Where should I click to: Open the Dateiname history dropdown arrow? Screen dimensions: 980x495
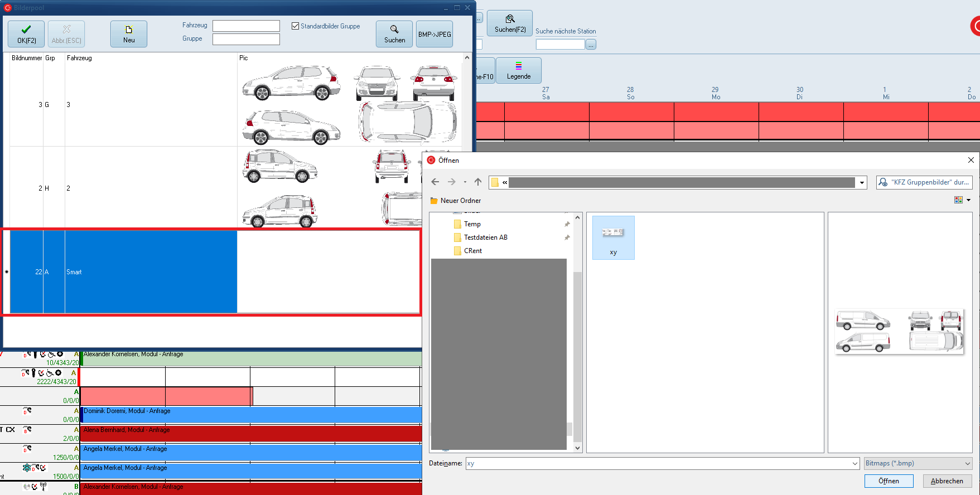[x=855, y=463]
